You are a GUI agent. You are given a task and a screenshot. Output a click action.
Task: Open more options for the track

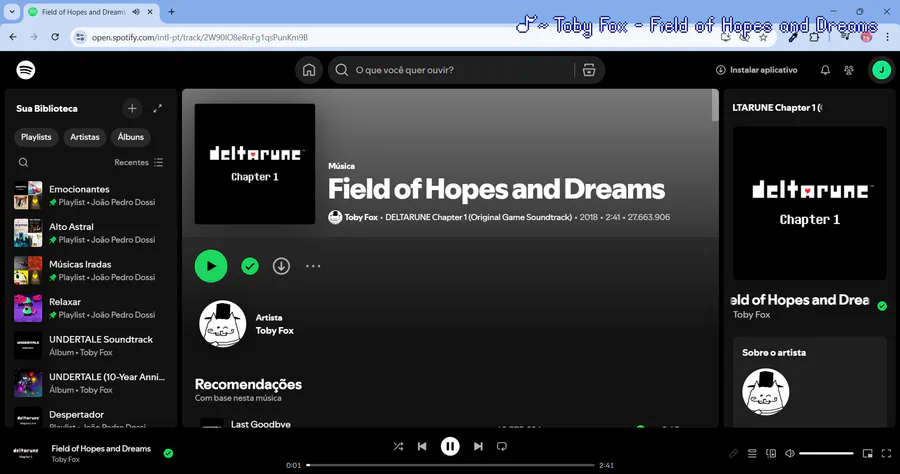[313, 266]
